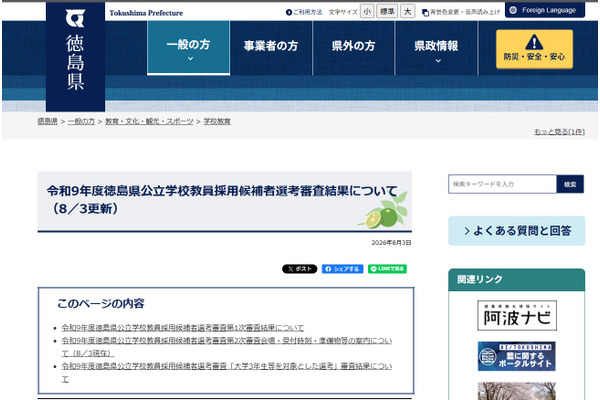Image resolution: width=600 pixels, height=400 pixels.
Task: Click the 関連リンク panel heading
Action: pos(480,279)
